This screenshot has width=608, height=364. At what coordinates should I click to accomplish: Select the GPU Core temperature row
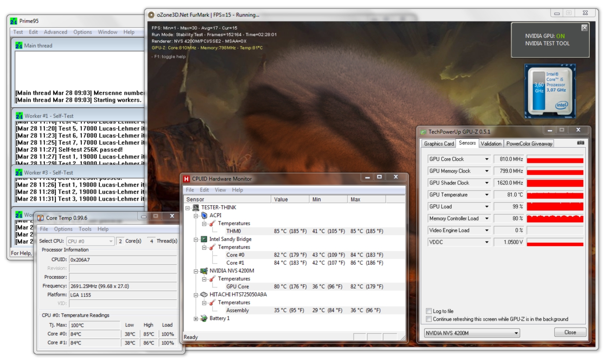[294, 287]
